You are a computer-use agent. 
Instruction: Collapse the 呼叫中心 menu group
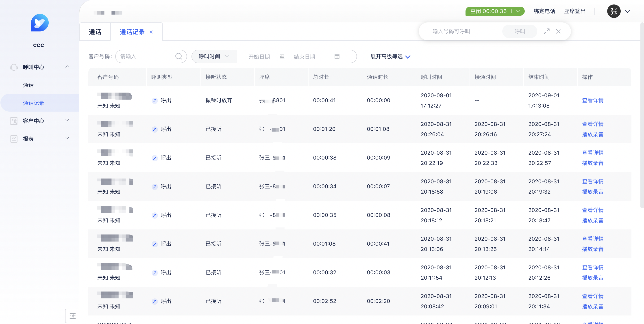(67, 67)
